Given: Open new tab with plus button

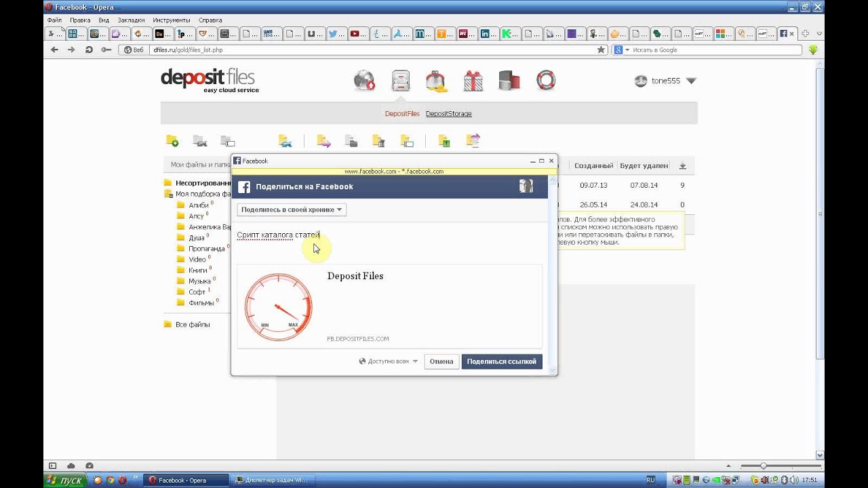Looking at the screenshot, I should (x=806, y=33).
